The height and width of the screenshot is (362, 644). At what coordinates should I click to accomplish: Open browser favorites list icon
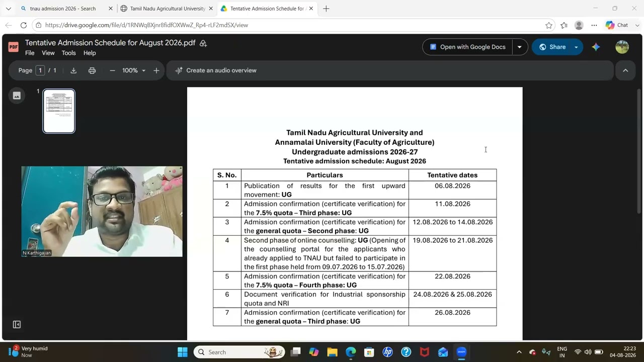click(564, 25)
